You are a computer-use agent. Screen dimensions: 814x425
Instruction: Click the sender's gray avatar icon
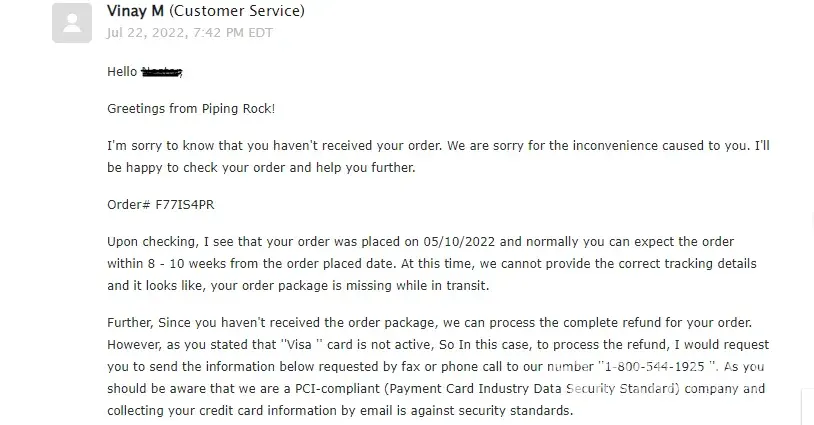tap(72, 22)
